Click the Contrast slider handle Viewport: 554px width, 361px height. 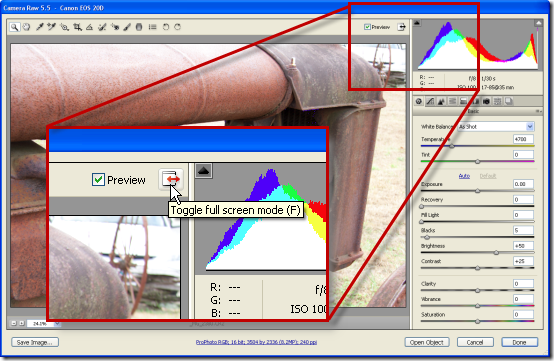[x=477, y=268]
